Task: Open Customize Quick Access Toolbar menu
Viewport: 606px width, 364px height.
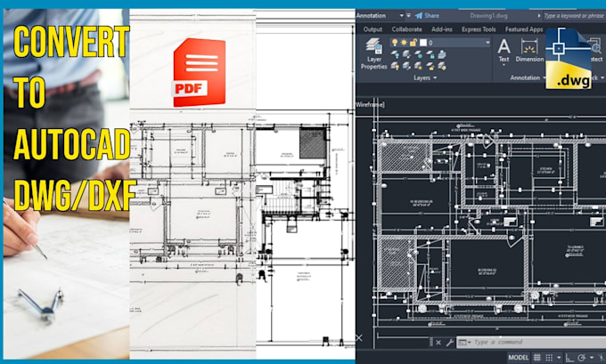Action: point(408,16)
